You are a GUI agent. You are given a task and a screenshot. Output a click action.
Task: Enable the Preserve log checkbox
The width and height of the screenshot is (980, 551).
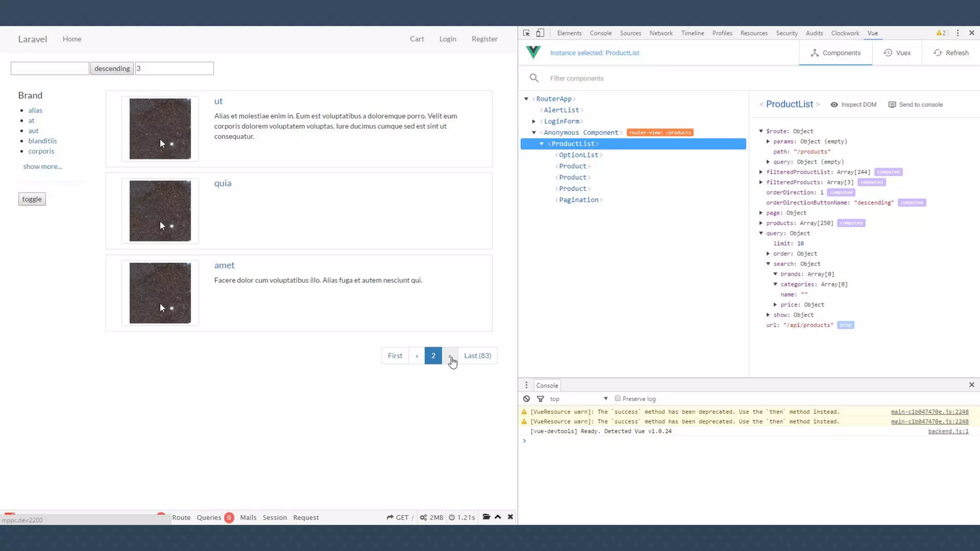[618, 398]
